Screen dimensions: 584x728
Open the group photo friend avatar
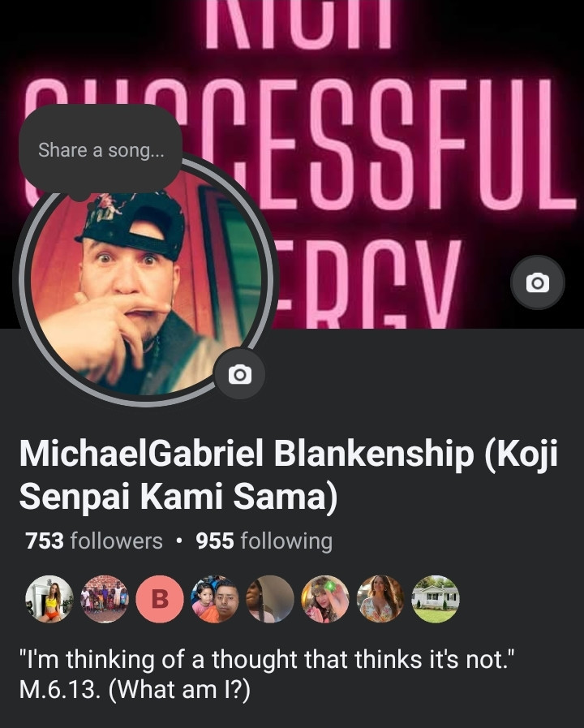105,599
